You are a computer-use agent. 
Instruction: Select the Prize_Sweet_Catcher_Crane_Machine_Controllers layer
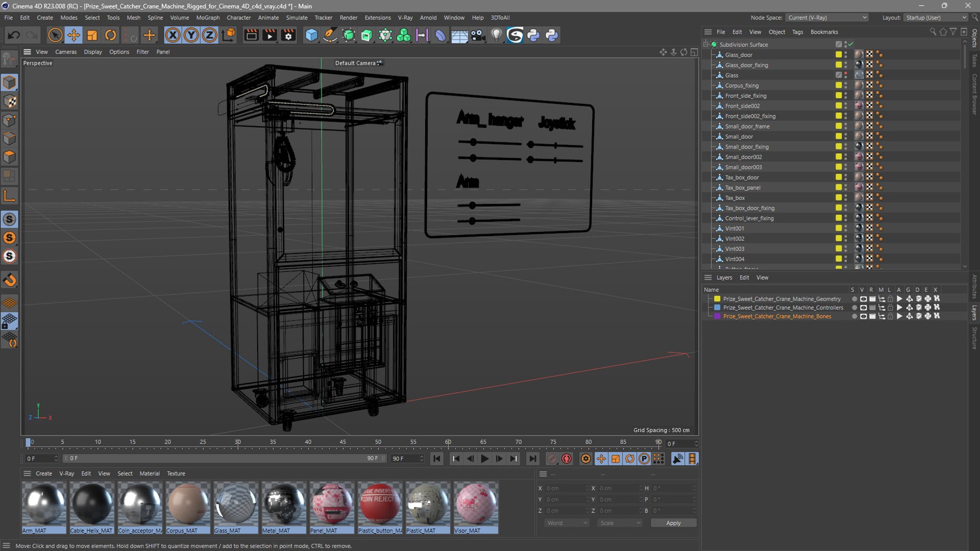(x=783, y=308)
